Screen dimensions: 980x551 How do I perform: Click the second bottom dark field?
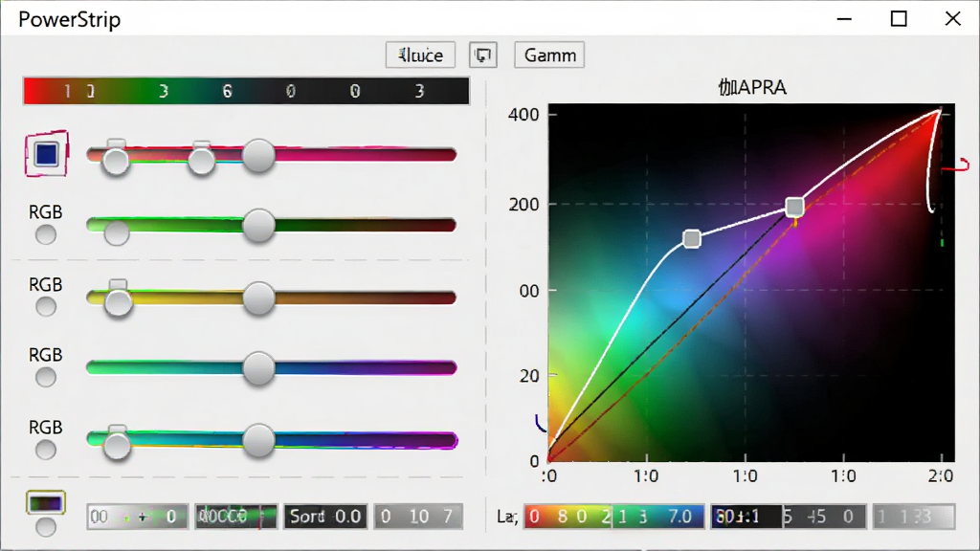[x=235, y=517]
